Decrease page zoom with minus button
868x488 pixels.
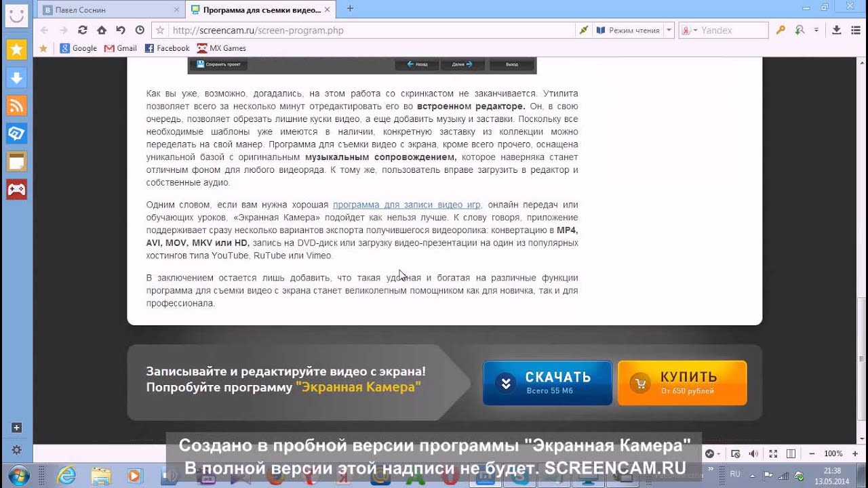(812, 453)
